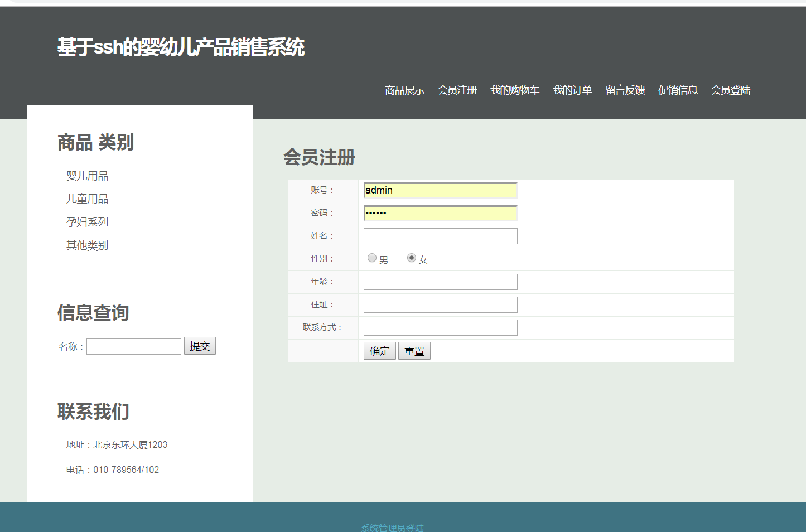806x532 pixels.
Task: Click the 重置 reset button
Action: (414, 351)
